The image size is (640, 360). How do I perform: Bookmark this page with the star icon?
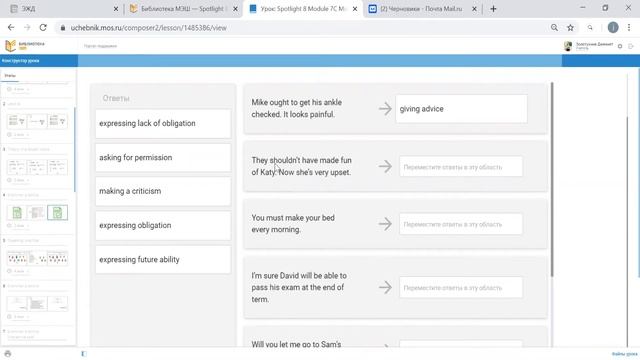coord(570,27)
